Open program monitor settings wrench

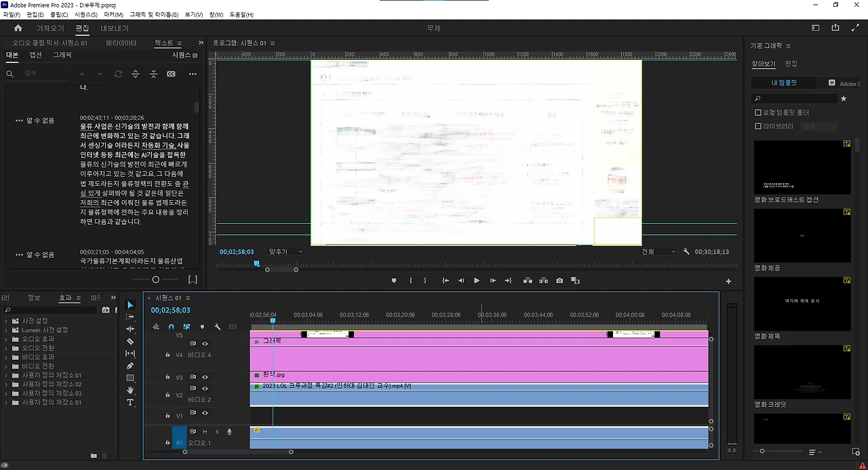pos(686,252)
